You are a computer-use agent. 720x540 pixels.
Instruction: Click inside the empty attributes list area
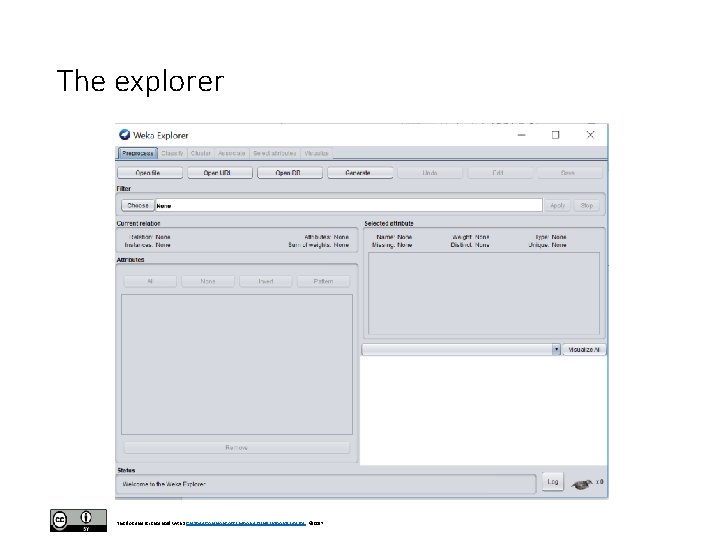coord(237,364)
